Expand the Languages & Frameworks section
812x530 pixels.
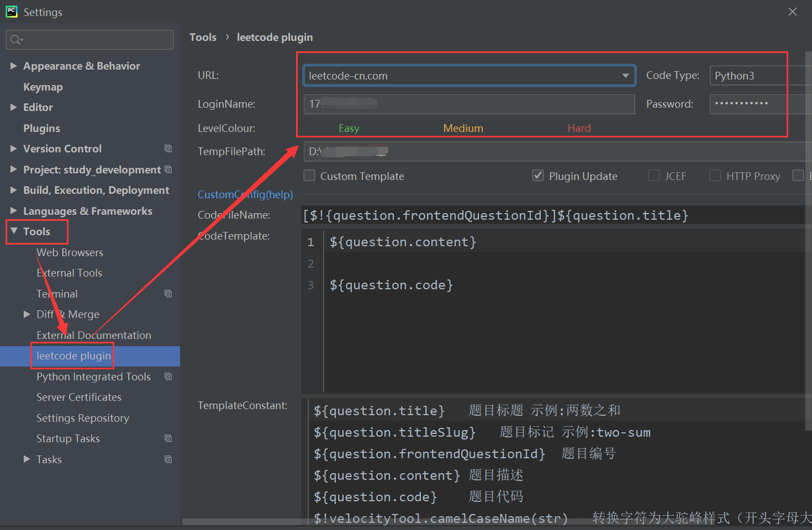pyautogui.click(x=14, y=211)
